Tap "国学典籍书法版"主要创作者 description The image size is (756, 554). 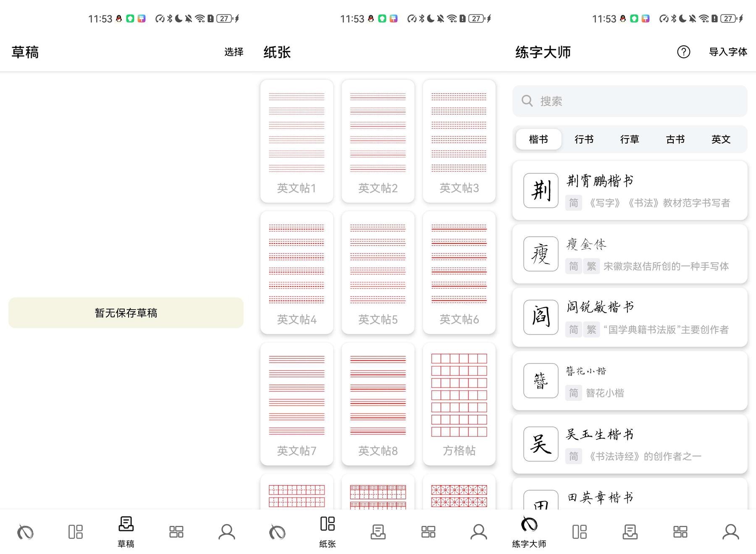click(x=666, y=329)
